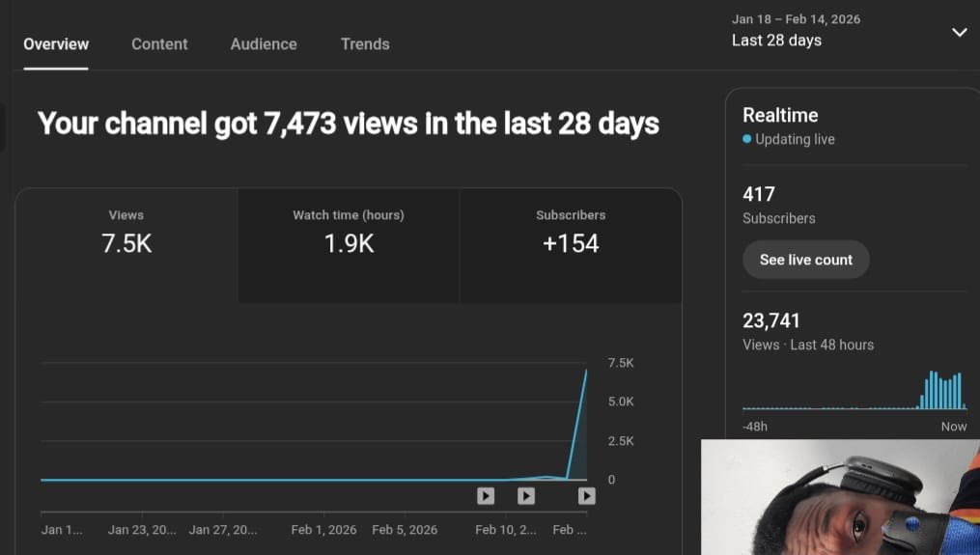Click the Realtime panel heading

pos(780,115)
